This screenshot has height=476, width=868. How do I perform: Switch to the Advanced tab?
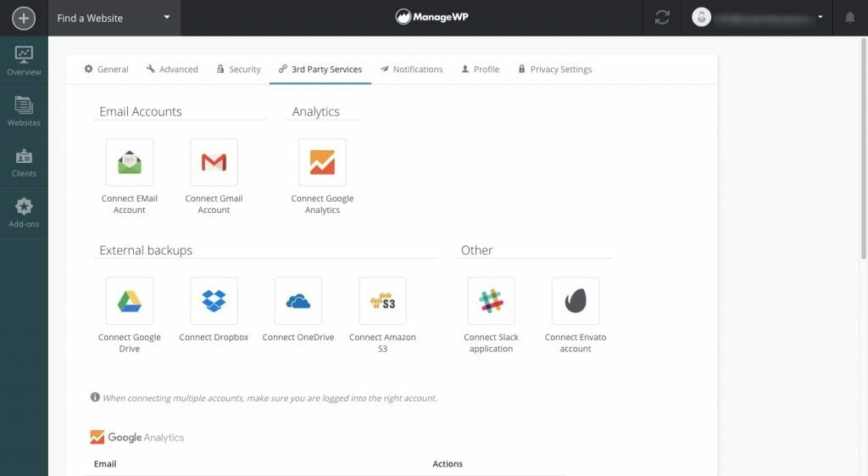coord(172,70)
